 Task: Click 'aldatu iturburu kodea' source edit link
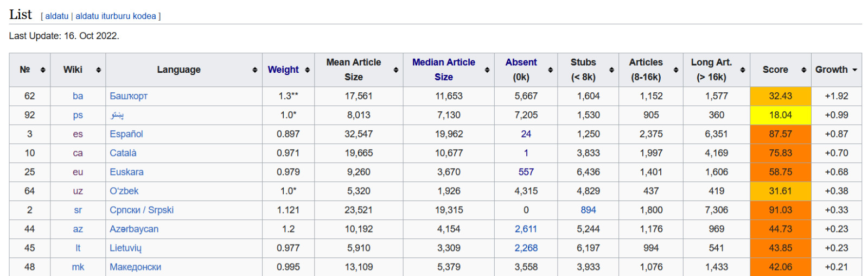coord(116,16)
